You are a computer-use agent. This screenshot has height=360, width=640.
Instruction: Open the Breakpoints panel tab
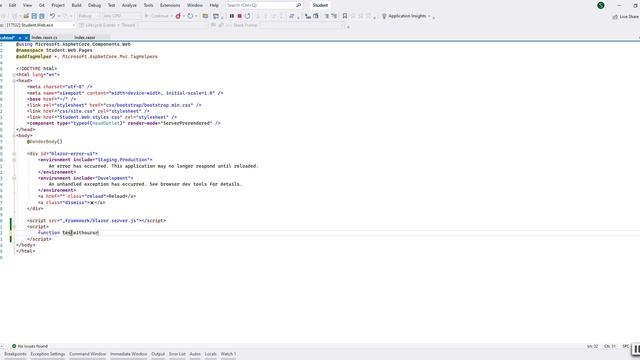[x=15, y=354]
